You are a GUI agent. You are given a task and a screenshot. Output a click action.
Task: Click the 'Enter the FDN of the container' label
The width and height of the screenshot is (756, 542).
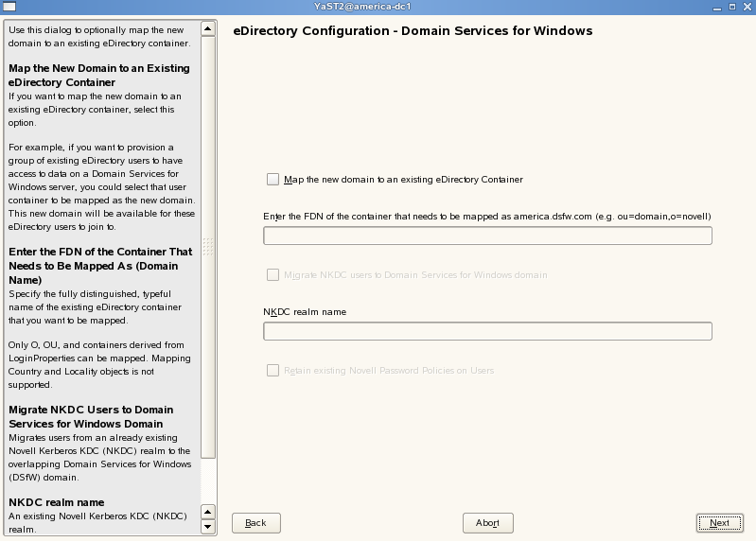click(487, 217)
